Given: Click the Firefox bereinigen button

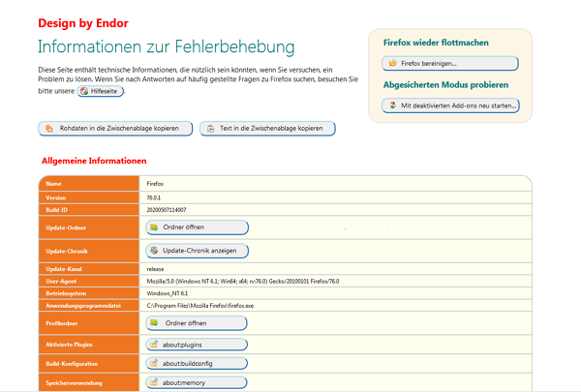Looking at the screenshot, I should [x=450, y=63].
